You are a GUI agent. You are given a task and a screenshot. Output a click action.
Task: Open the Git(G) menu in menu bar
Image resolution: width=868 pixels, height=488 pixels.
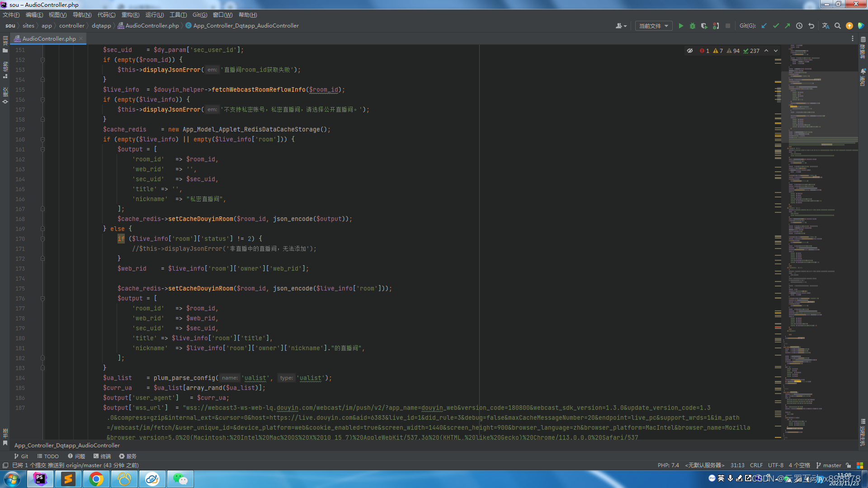(200, 15)
